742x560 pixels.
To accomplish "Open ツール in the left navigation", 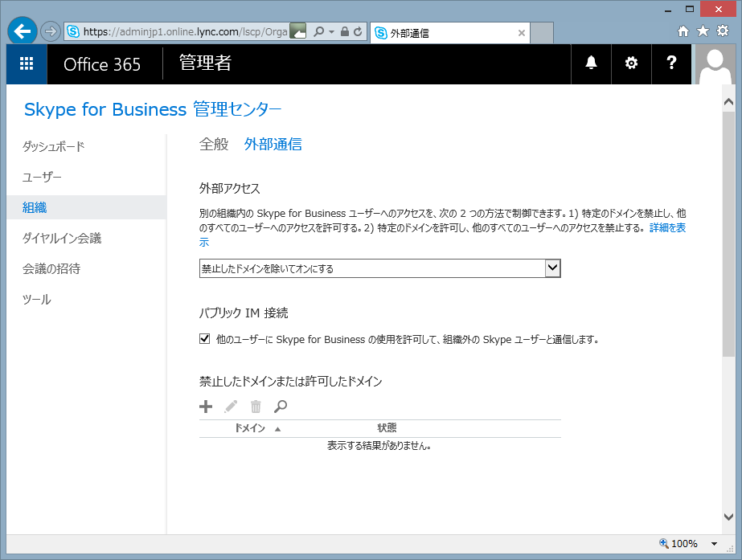I will (36, 300).
